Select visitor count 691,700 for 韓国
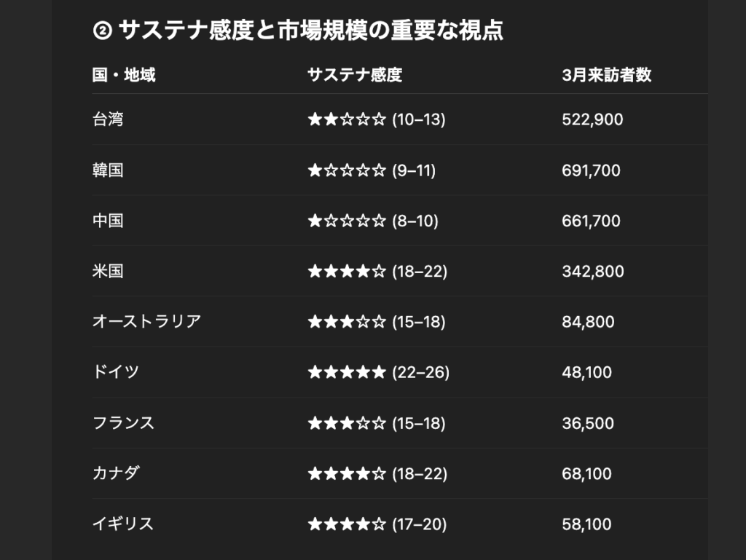Image resolution: width=746 pixels, height=560 pixels. [x=591, y=170]
